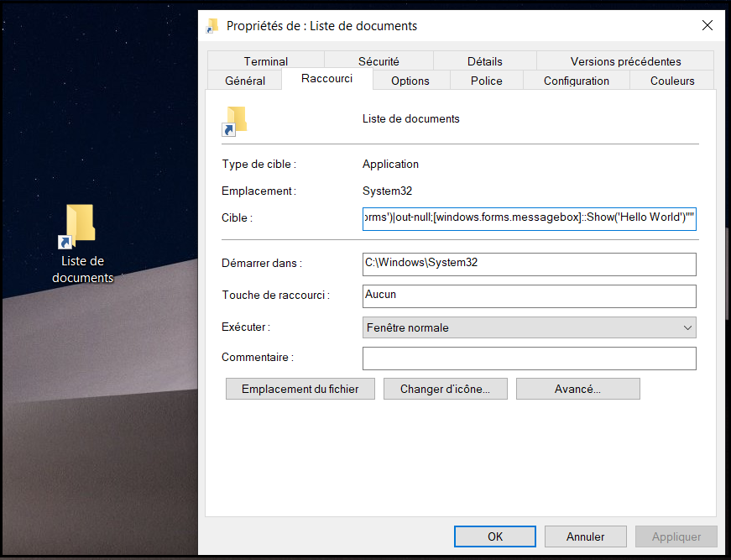
Task: Click the Liste de documents desktop shortcut icon
Action: click(81, 227)
